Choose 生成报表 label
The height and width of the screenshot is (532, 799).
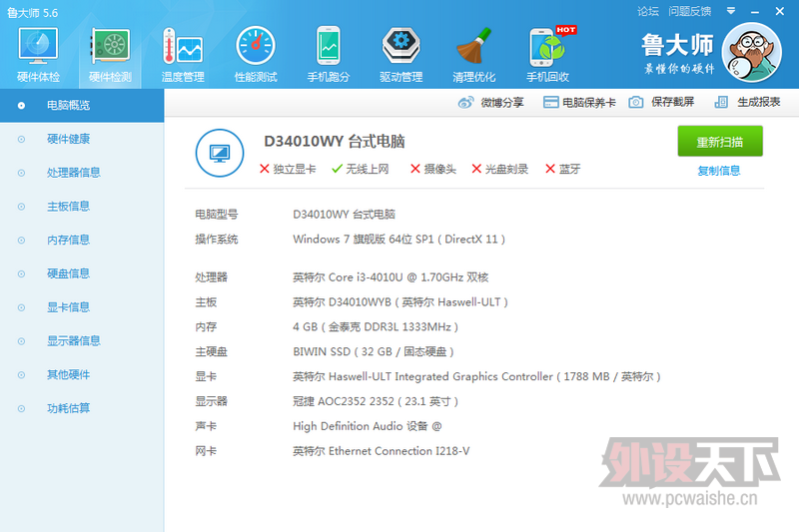pyautogui.click(x=759, y=102)
